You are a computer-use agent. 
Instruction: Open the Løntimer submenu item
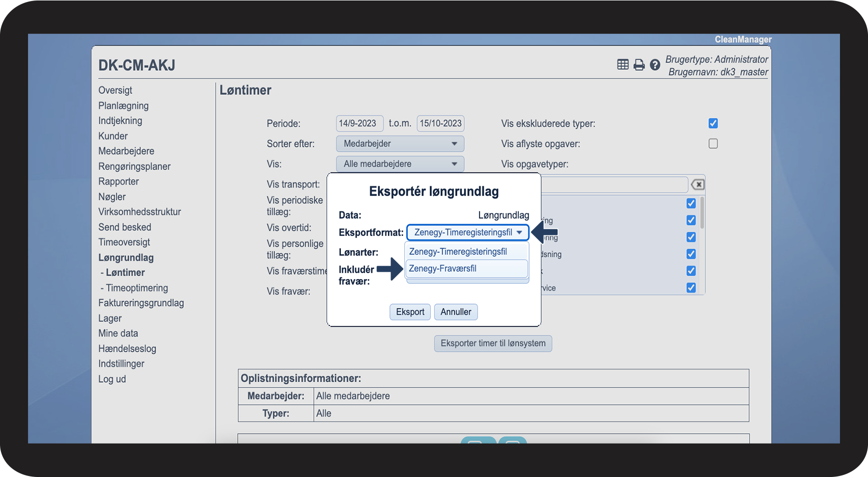click(125, 273)
